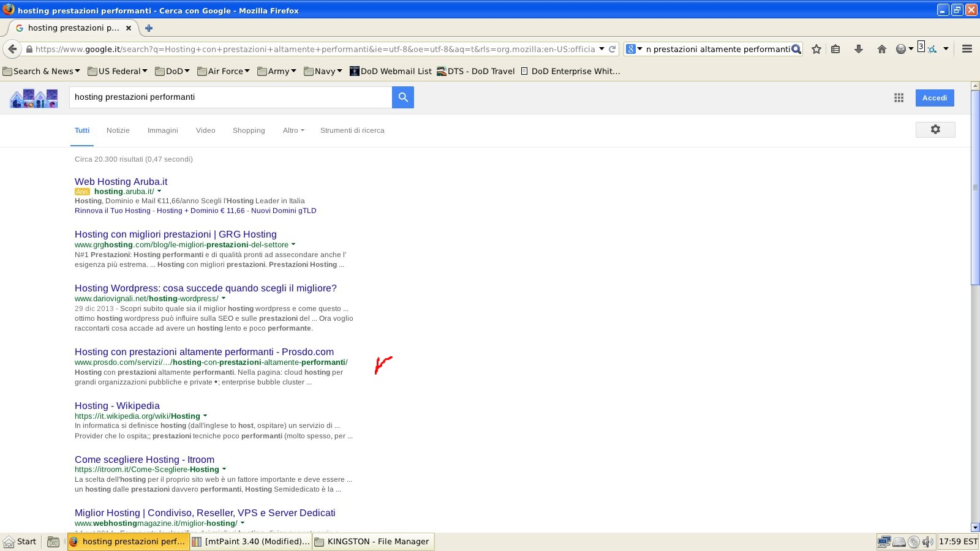Click the removable drive tray icon
The height and width of the screenshot is (551, 980).
pyautogui.click(x=899, y=542)
